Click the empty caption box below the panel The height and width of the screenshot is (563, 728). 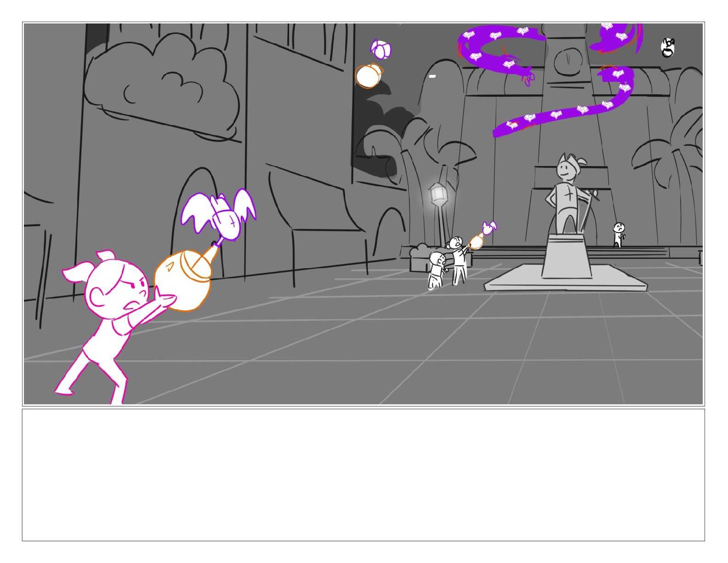pyautogui.click(x=364, y=475)
